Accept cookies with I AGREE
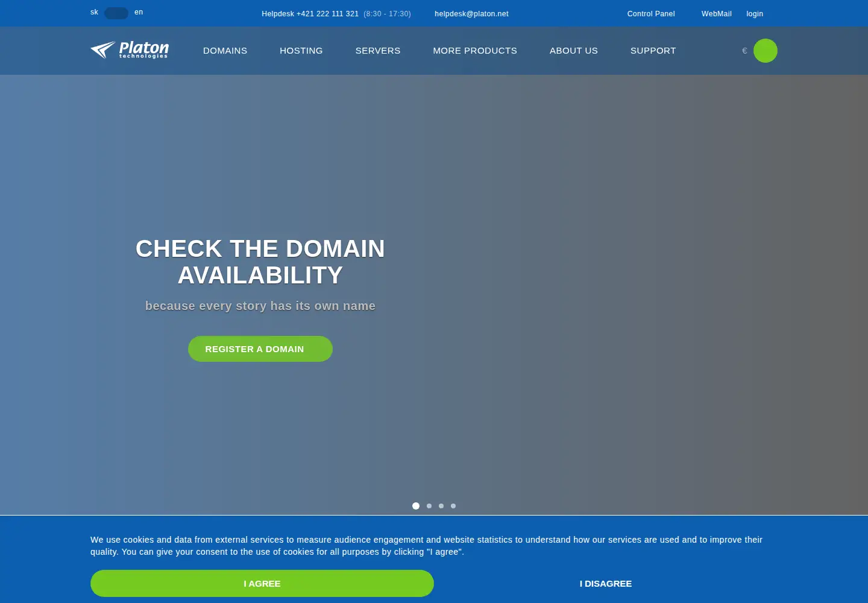The width and height of the screenshot is (868, 603). (x=262, y=584)
